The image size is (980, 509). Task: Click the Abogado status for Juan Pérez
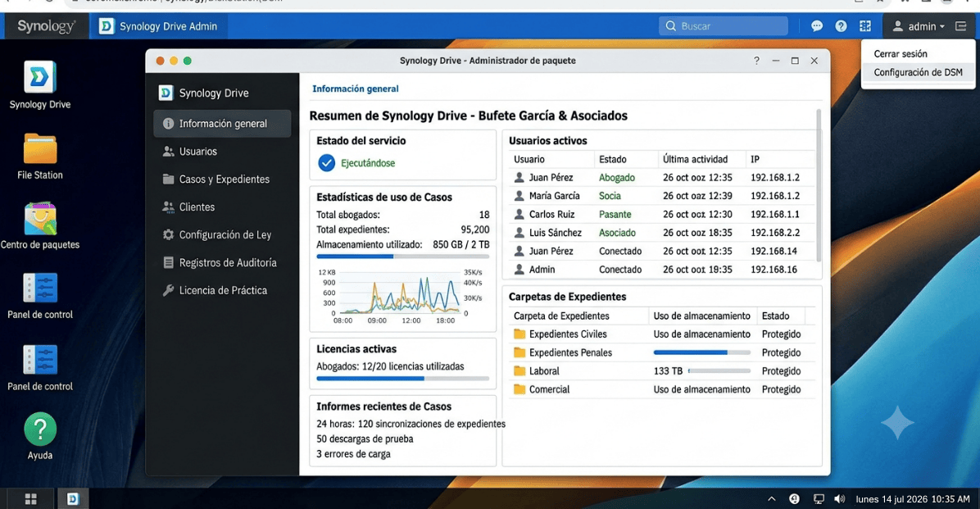coord(616,178)
